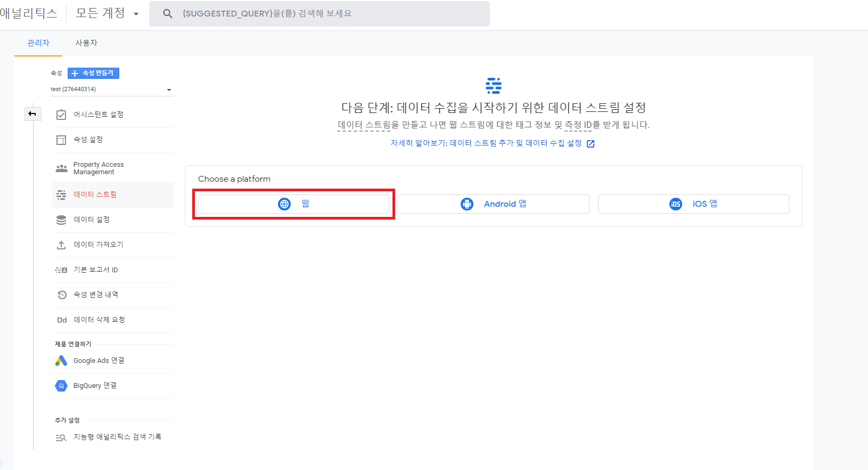Switch to the 사용자 tab
The width and height of the screenshot is (868, 470).
click(86, 43)
